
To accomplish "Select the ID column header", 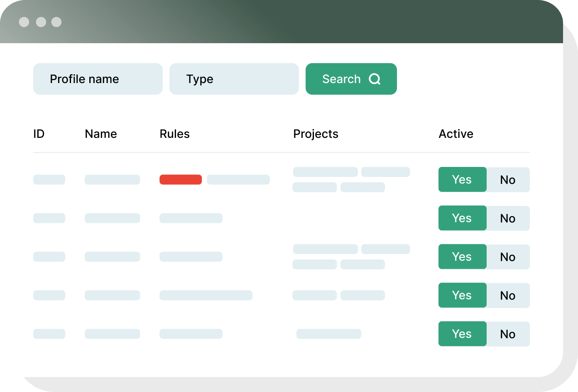I will click(39, 134).
